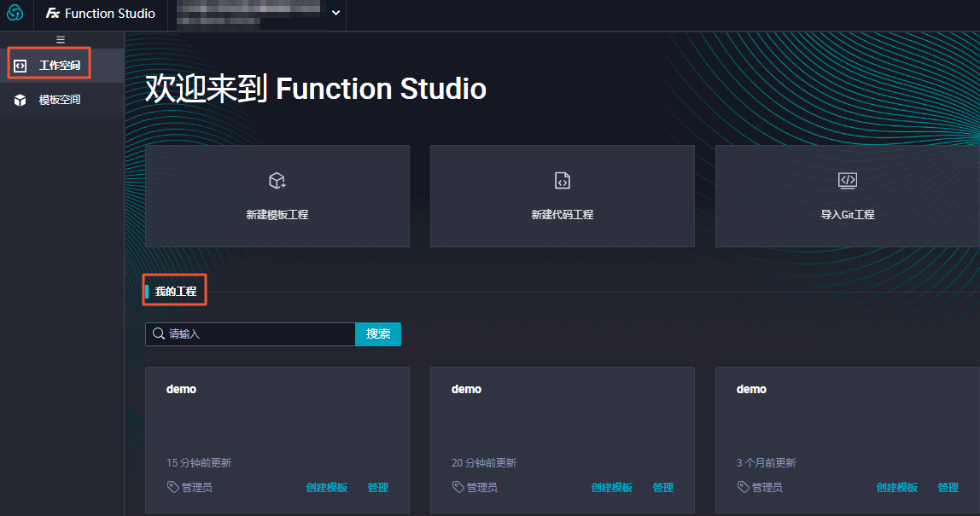Click 创建模板 on the 20 分钟前更新 card
Viewport: 980px width, 516px height.
[612, 487]
